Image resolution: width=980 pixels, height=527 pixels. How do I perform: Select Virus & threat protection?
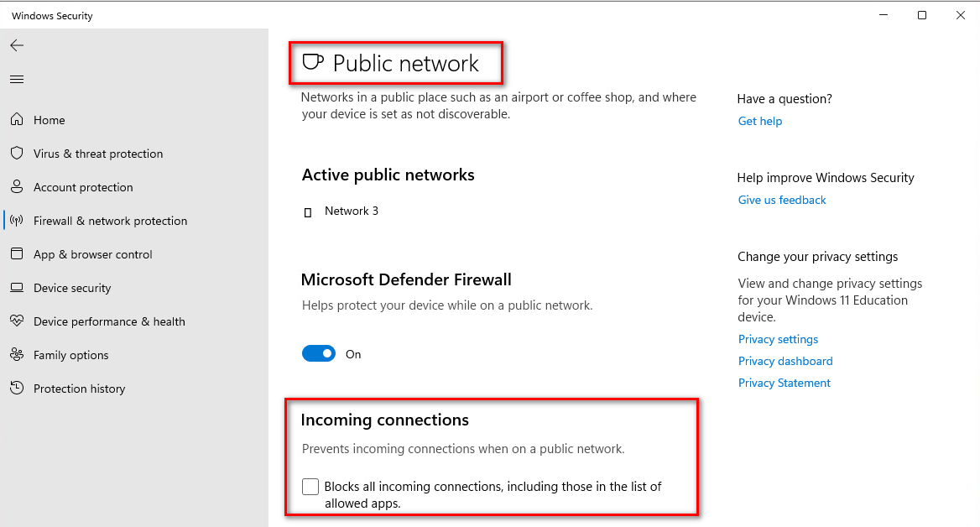(98, 154)
